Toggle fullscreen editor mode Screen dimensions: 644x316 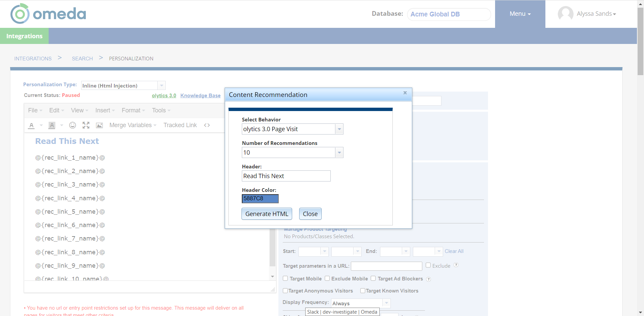[86, 125]
